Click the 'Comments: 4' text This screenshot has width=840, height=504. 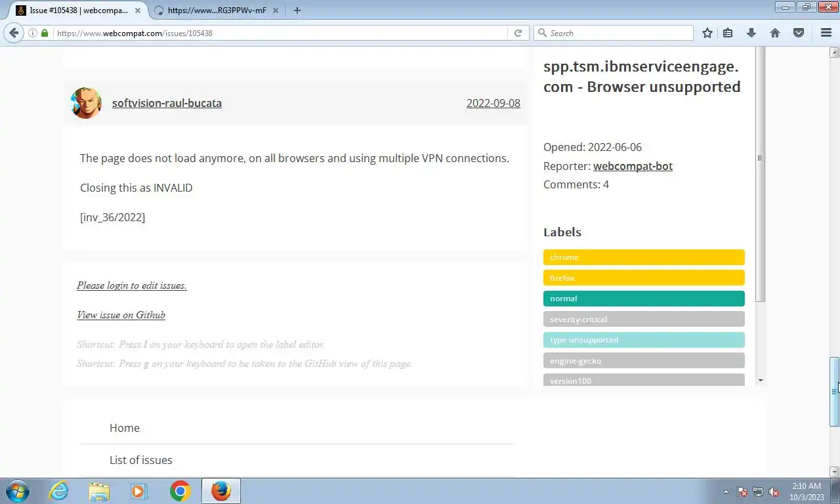click(576, 184)
